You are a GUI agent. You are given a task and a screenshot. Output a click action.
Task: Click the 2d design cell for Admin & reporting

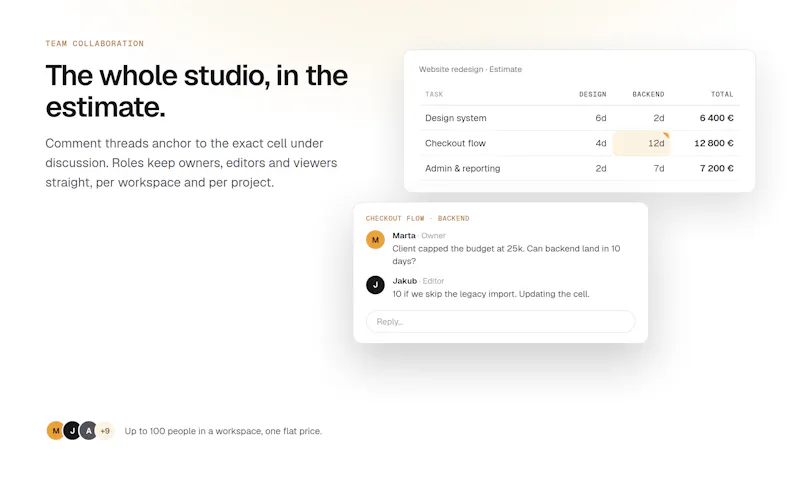(601, 168)
